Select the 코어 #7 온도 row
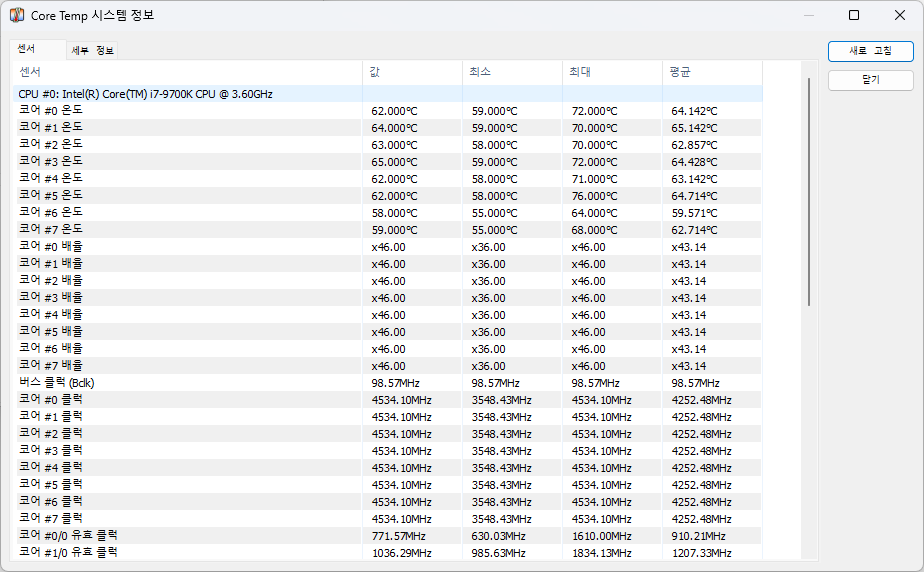The width and height of the screenshot is (924, 572). point(387,230)
